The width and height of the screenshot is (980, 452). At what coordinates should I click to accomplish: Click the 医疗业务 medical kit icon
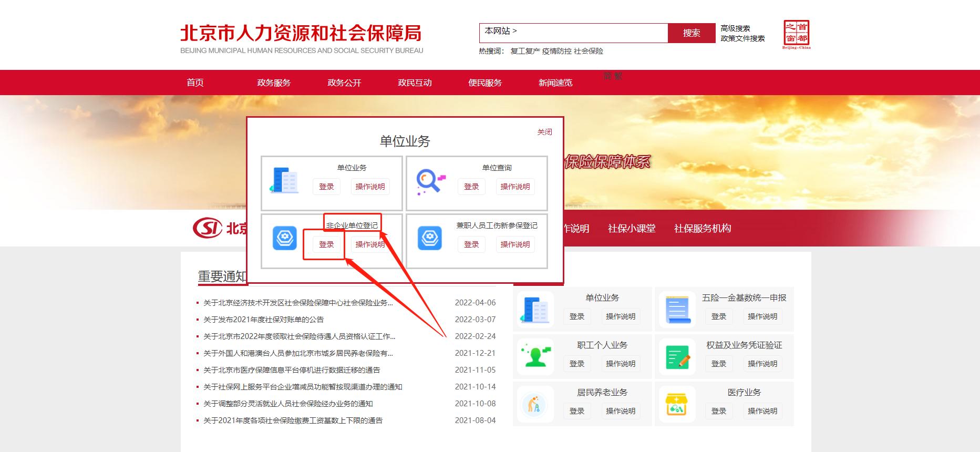click(677, 405)
